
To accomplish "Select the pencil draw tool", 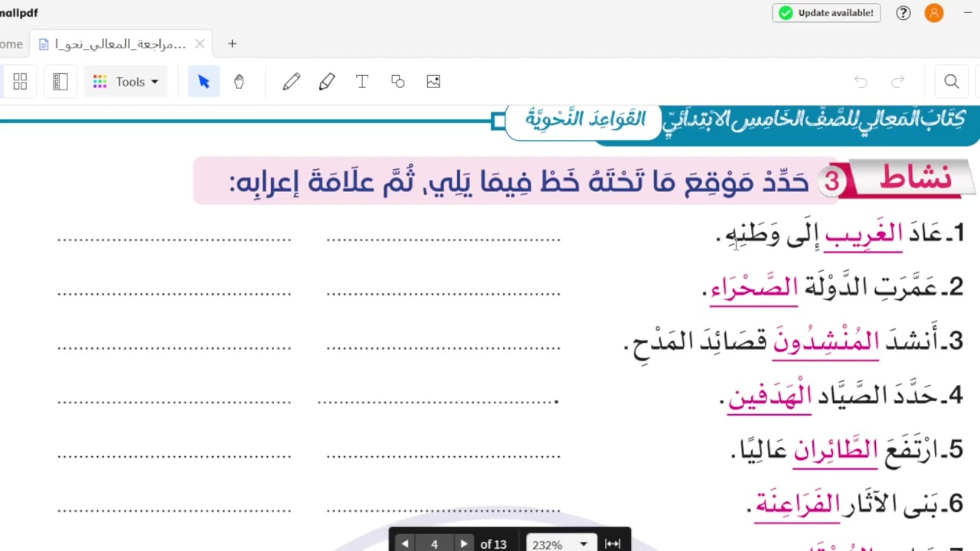I will coord(291,81).
